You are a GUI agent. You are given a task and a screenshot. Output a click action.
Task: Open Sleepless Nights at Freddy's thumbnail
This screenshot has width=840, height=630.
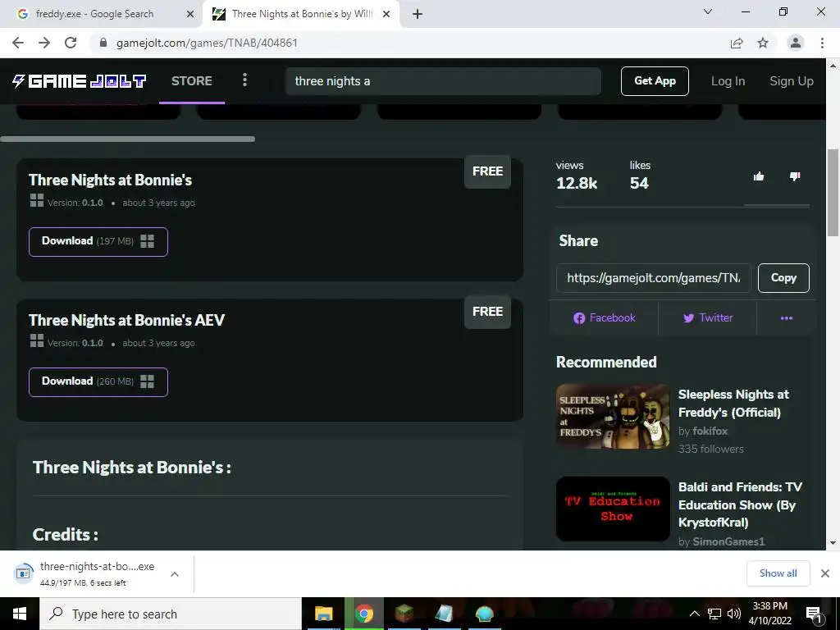click(613, 416)
